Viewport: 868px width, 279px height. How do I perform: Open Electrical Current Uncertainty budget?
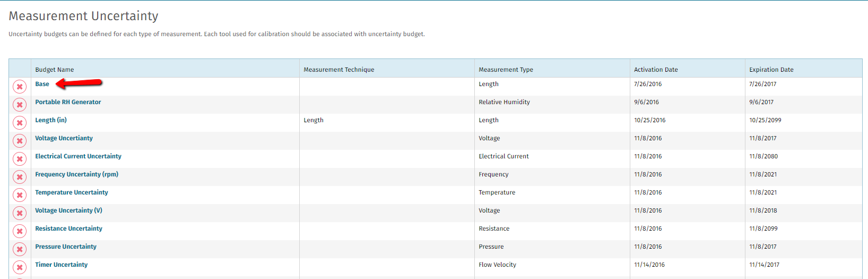[x=78, y=156]
